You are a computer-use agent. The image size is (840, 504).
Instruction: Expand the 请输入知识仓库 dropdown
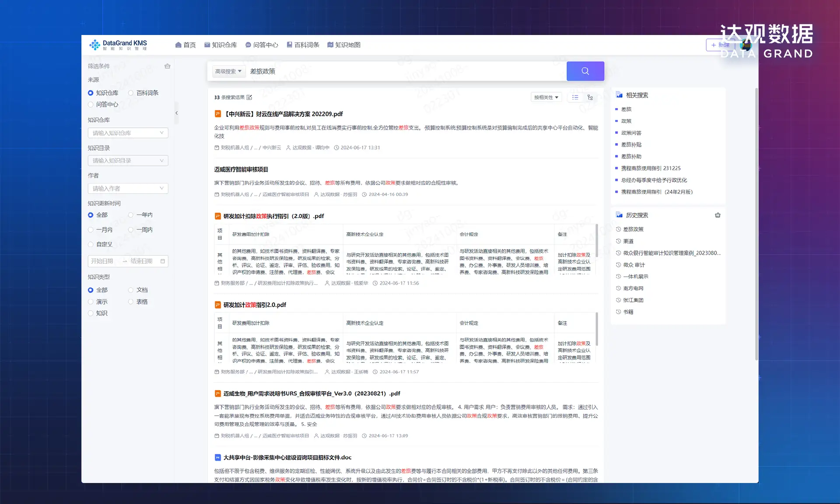[x=128, y=133]
